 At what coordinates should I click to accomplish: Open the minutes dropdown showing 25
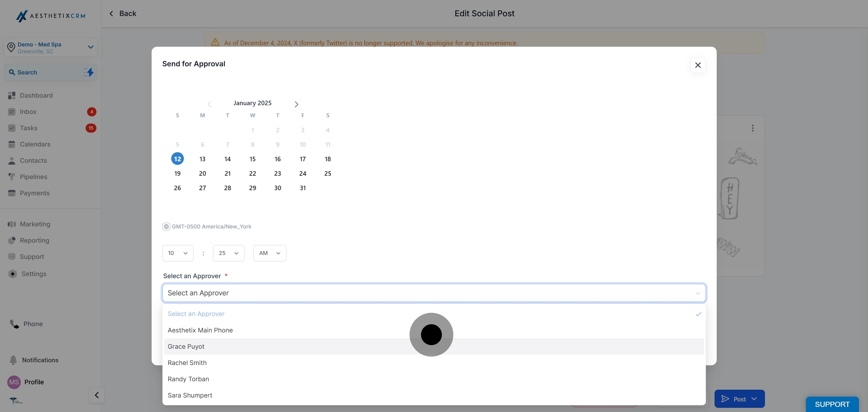coord(228,253)
